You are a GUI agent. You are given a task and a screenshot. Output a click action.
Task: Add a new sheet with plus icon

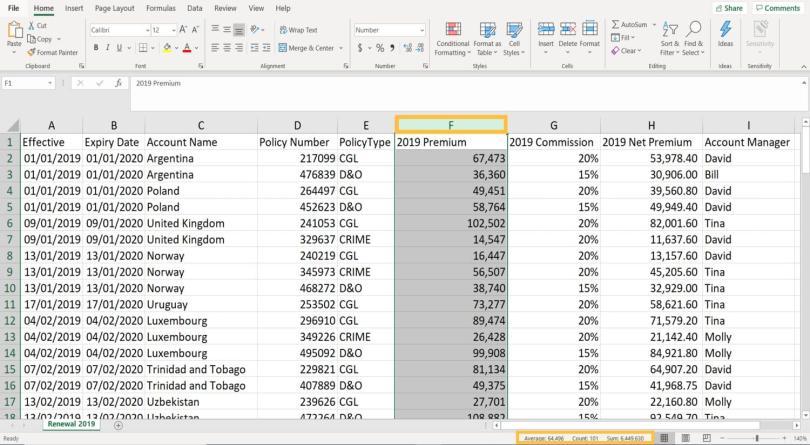(118, 425)
